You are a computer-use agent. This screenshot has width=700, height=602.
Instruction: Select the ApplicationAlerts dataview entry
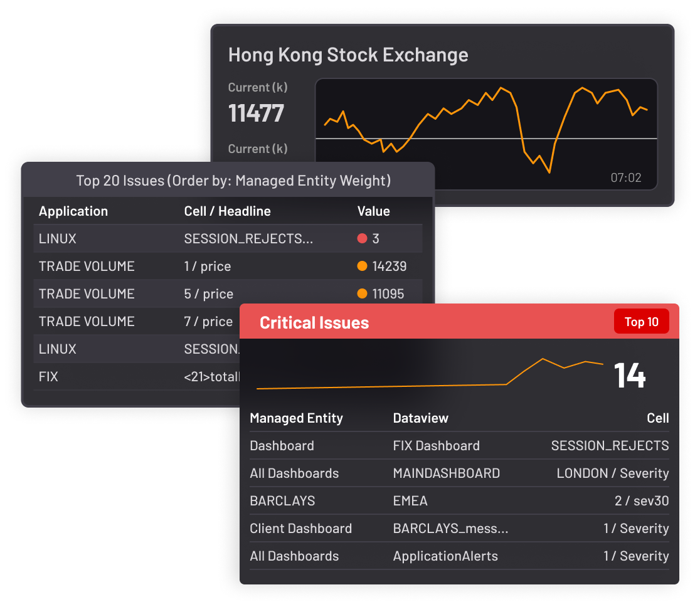[x=445, y=556]
